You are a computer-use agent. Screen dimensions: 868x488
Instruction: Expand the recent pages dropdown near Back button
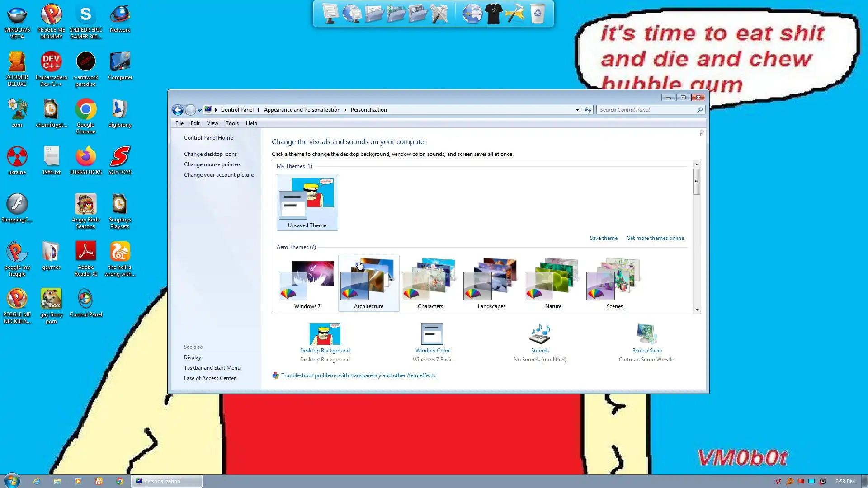point(199,110)
